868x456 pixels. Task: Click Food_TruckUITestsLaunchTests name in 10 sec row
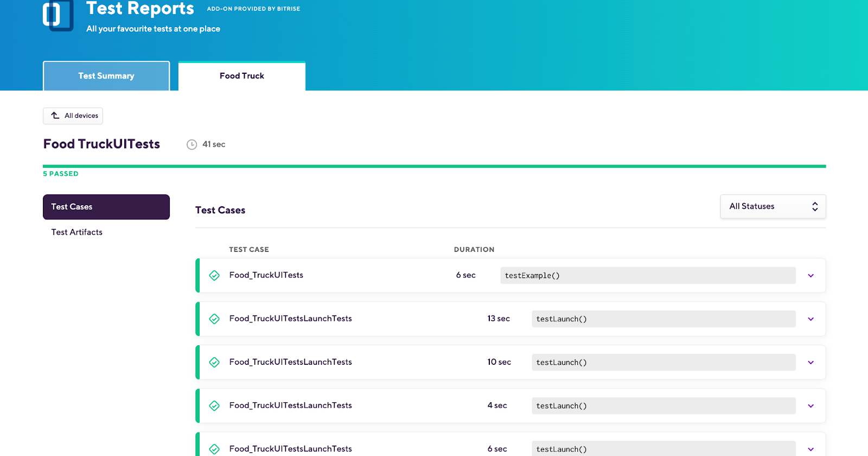[x=291, y=362]
